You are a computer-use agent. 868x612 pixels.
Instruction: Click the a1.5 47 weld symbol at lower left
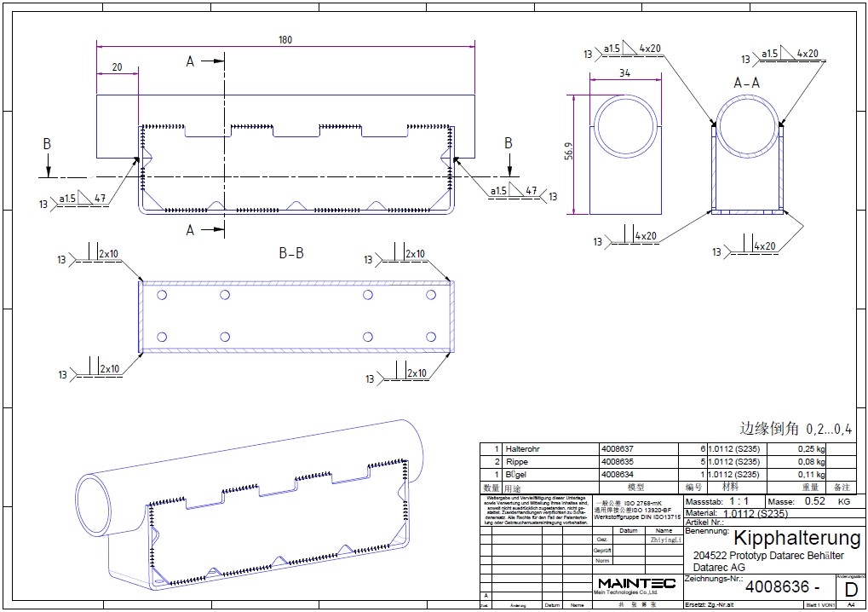tap(83, 202)
